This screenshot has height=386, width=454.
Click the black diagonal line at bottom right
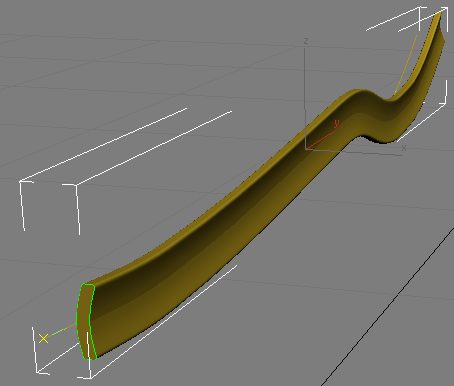tap(388, 307)
